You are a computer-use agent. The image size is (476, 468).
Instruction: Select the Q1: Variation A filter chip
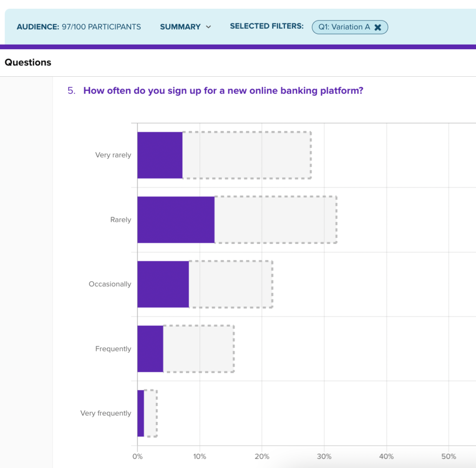(x=350, y=27)
